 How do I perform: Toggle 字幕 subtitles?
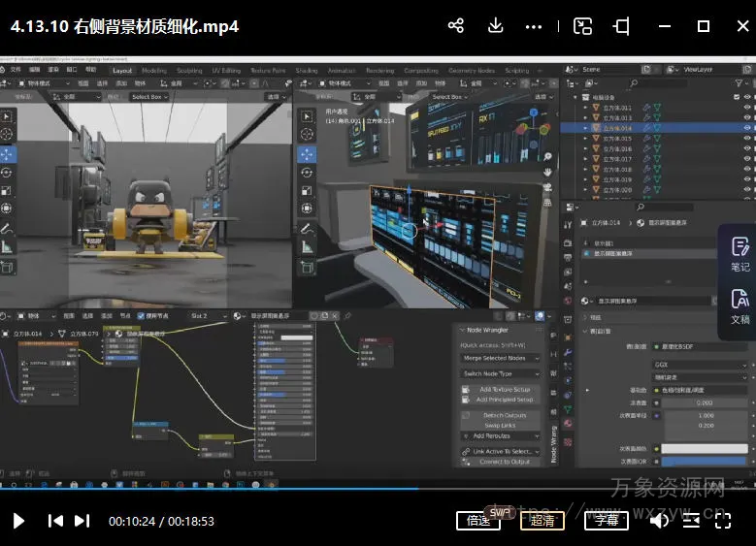pos(606,521)
